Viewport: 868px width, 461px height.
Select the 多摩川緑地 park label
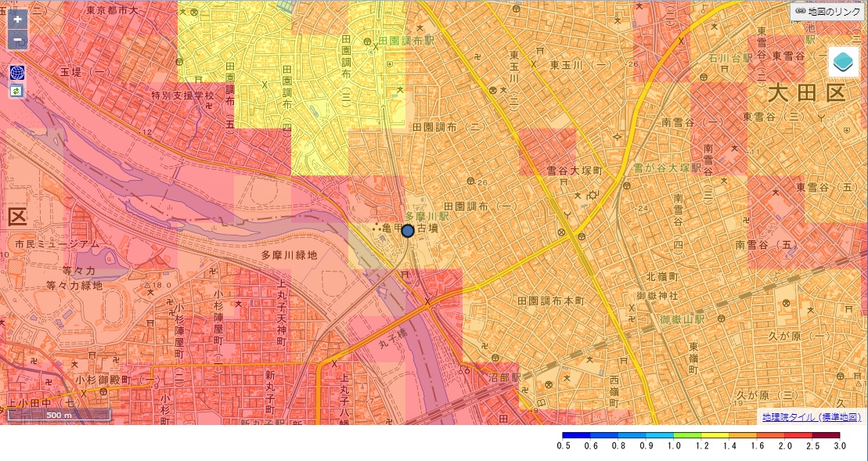coord(290,255)
